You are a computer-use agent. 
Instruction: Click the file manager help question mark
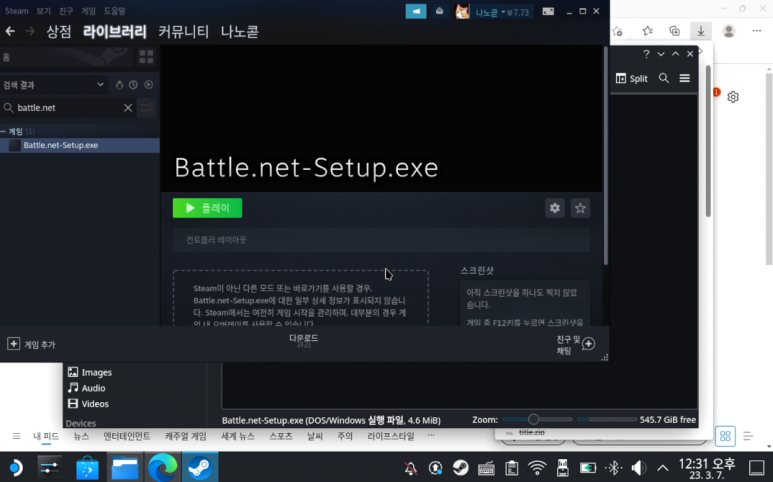tap(646, 54)
